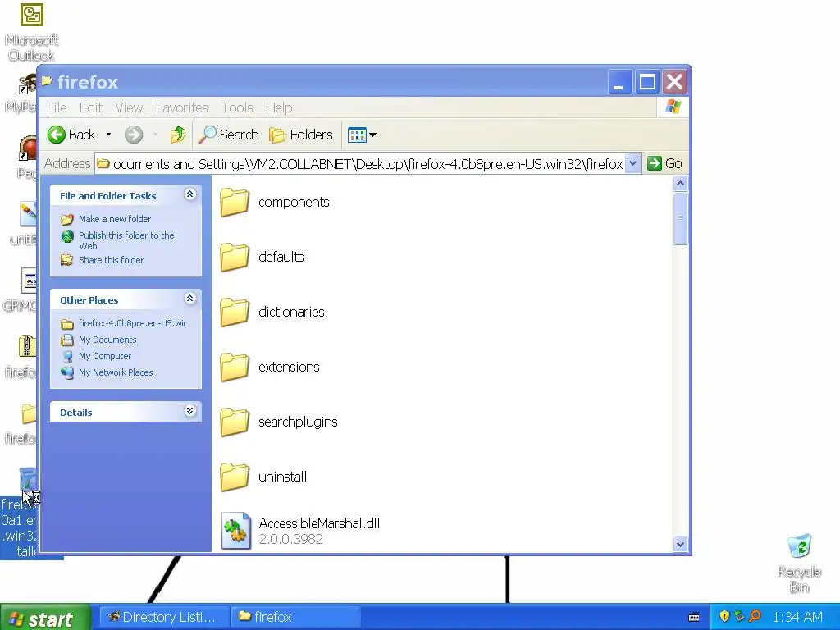Viewport: 840px width, 630px height.
Task: Open the Favorites menu
Action: pos(181,107)
